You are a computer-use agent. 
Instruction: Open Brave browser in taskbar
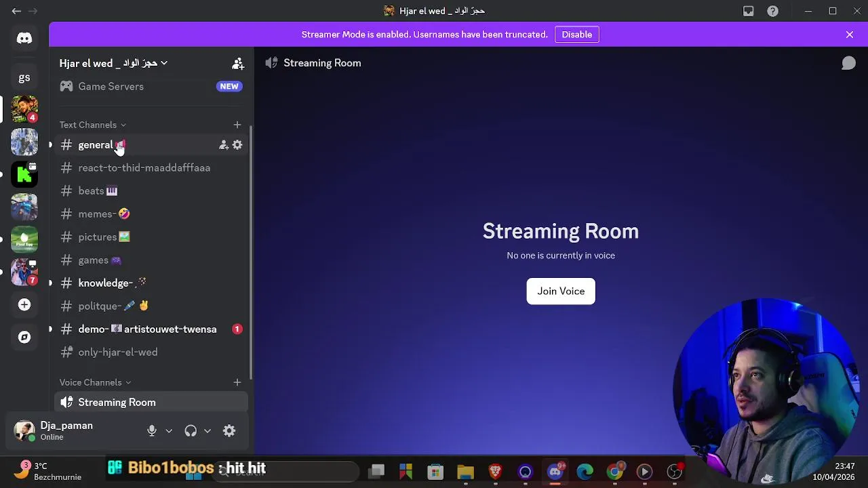(x=495, y=472)
